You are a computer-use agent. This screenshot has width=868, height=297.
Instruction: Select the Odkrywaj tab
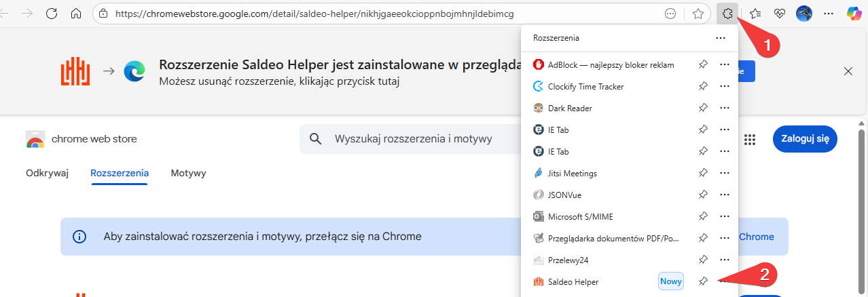[48, 173]
